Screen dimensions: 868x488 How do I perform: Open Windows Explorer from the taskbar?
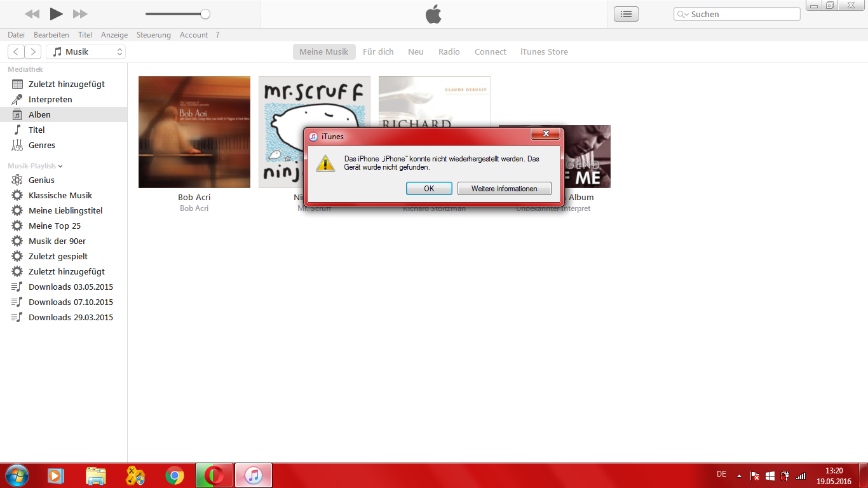tap(96, 475)
